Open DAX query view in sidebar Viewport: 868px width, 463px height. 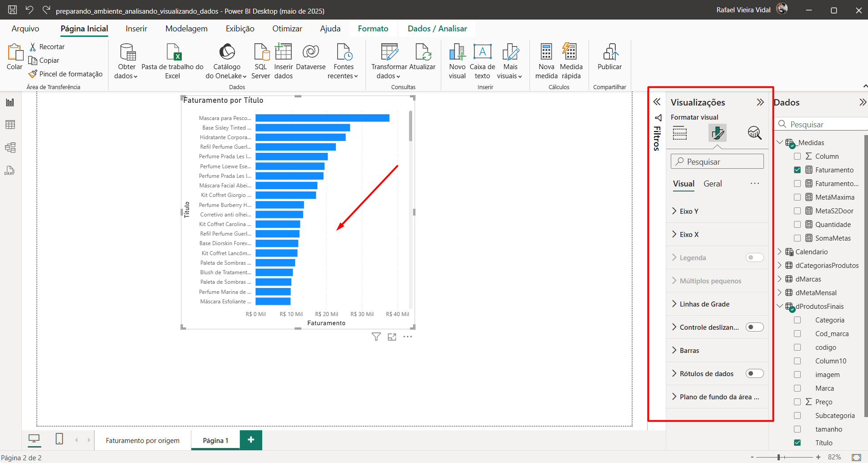(10, 171)
